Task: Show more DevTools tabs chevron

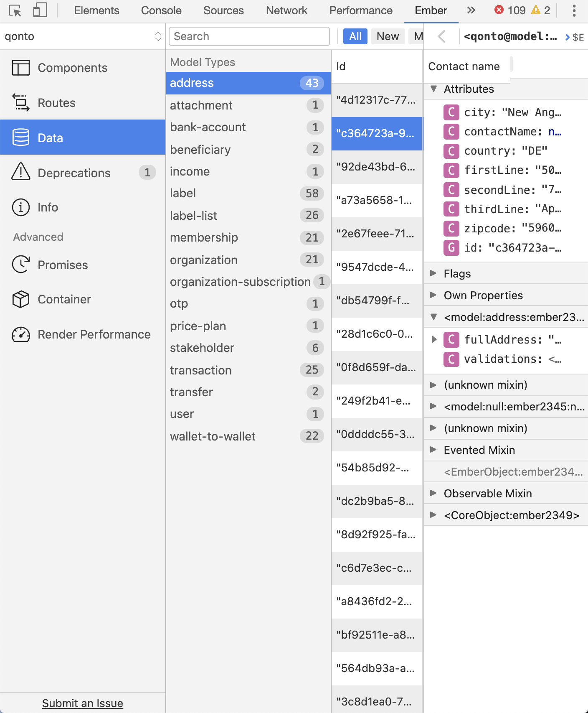Action: 471,10
